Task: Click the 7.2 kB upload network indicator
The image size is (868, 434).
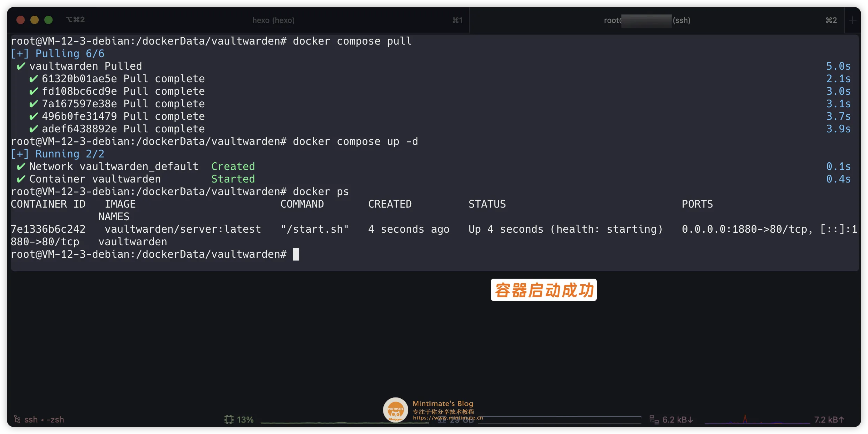Action: [x=829, y=419]
